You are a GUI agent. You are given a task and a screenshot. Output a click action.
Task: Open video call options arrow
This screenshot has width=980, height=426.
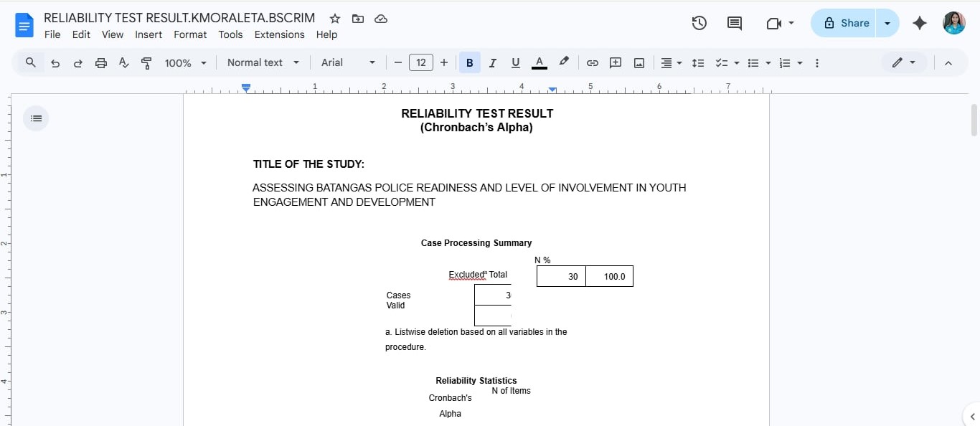tap(791, 23)
